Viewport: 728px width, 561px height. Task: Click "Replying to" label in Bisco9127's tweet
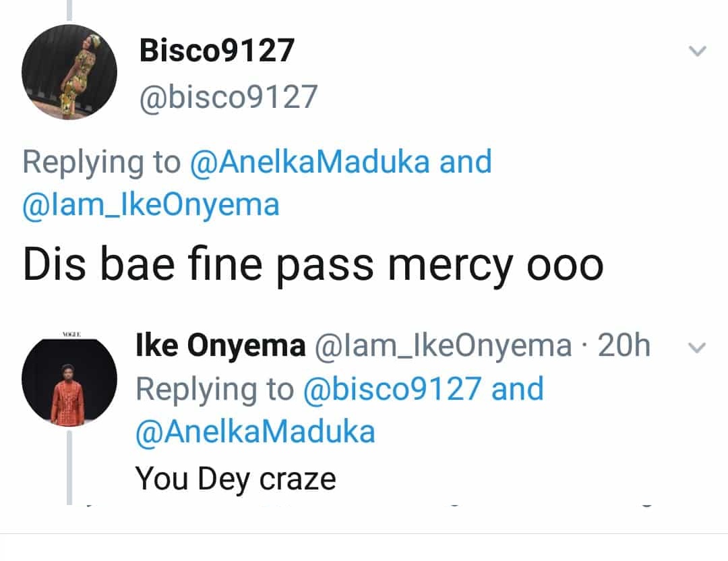[x=102, y=163]
